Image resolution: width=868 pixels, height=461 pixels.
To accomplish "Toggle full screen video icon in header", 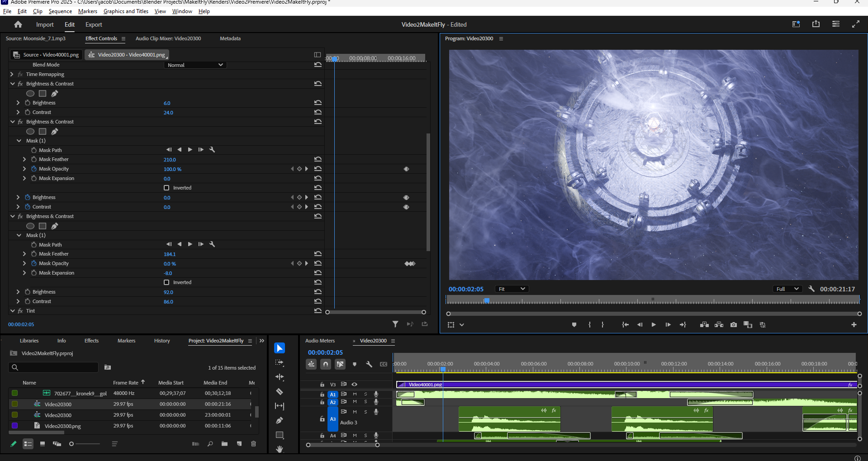I will coord(856,24).
